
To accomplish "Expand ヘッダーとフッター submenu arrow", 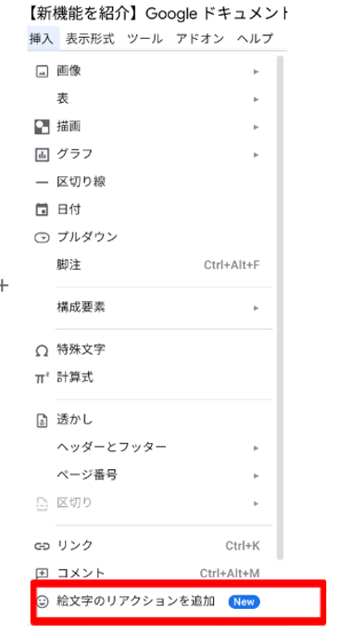I will 256,449.
